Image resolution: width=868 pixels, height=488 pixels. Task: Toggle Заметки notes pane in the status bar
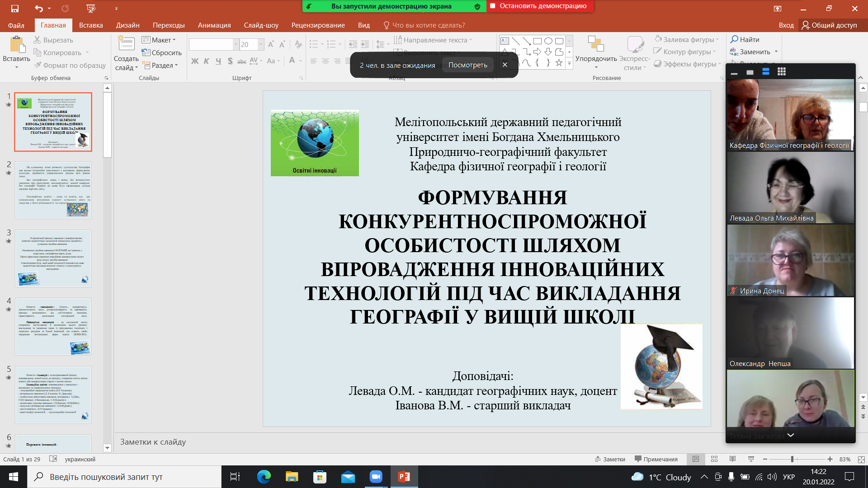click(610, 459)
